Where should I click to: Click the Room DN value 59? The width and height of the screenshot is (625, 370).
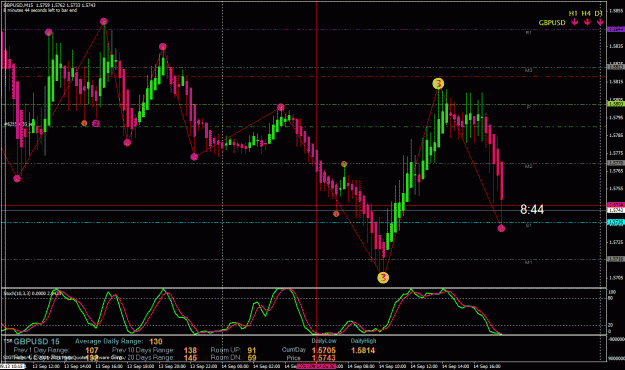click(x=252, y=358)
